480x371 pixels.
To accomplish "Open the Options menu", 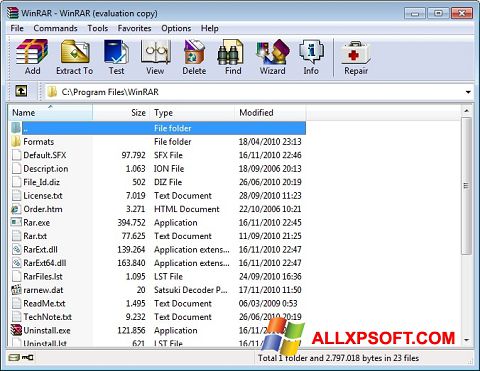I will [176, 28].
